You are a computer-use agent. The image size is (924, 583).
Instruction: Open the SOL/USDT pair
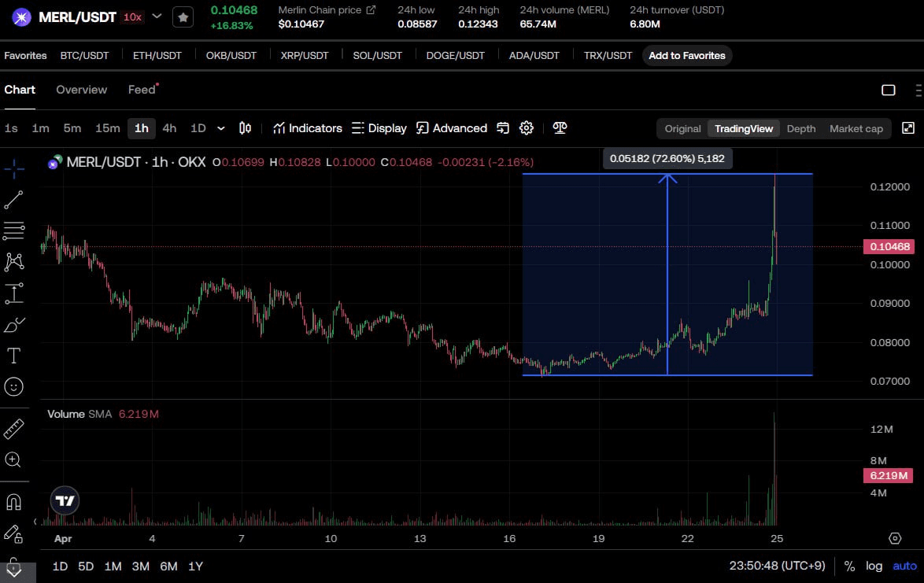tap(377, 55)
